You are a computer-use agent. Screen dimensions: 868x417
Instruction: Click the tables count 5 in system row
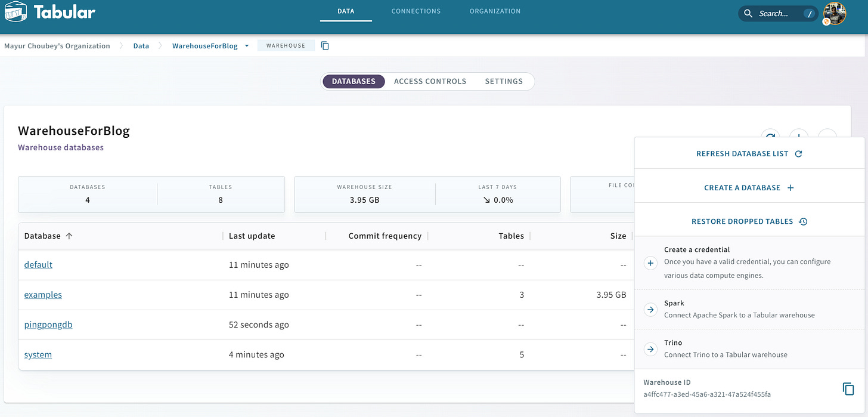(522, 354)
